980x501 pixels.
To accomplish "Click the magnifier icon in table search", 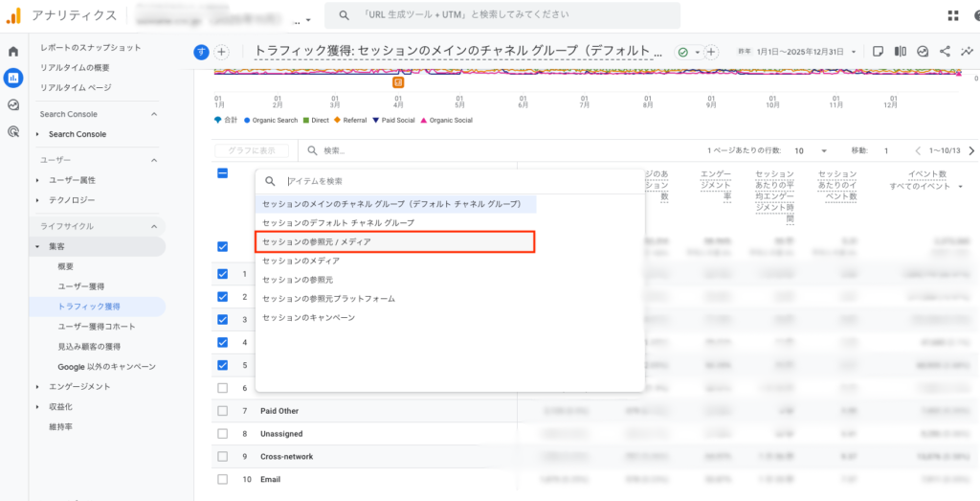I will pyautogui.click(x=312, y=150).
